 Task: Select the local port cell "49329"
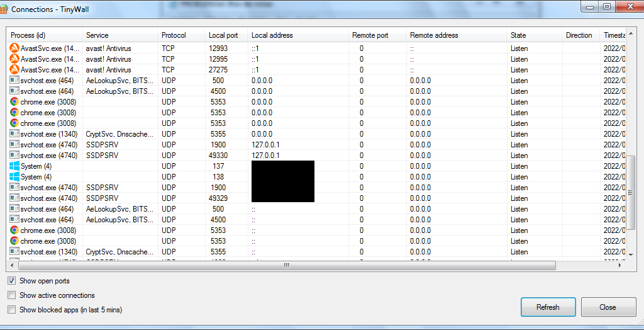point(218,198)
